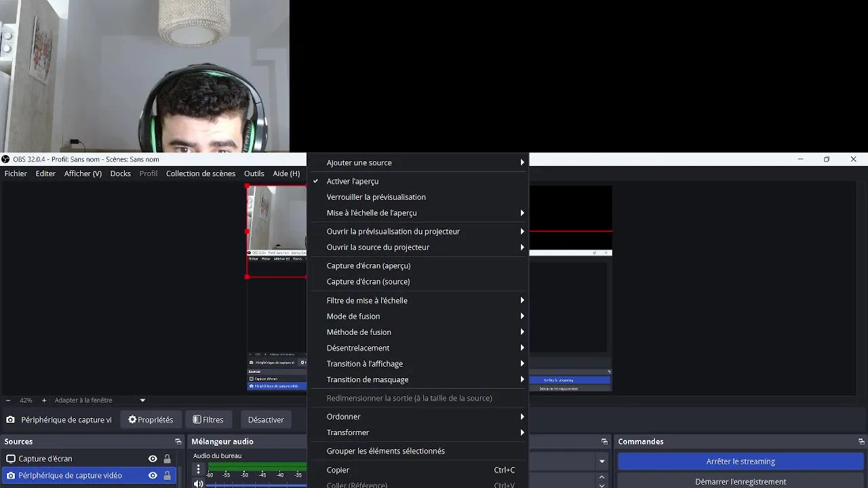Open Audio du bureau three-dot options
The height and width of the screenshot is (488, 868).
point(198,469)
